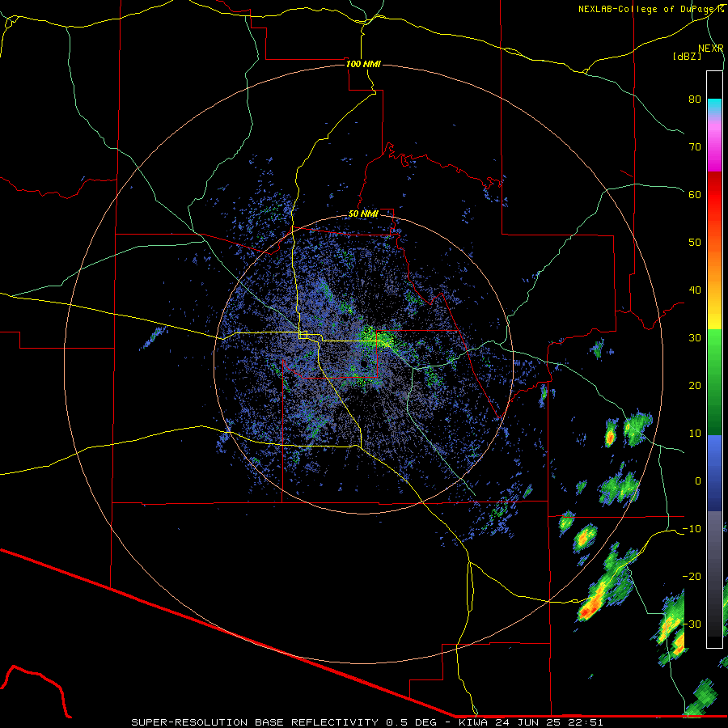
Task: Pick the blue band near 0 dBZ
Action: click(714, 473)
